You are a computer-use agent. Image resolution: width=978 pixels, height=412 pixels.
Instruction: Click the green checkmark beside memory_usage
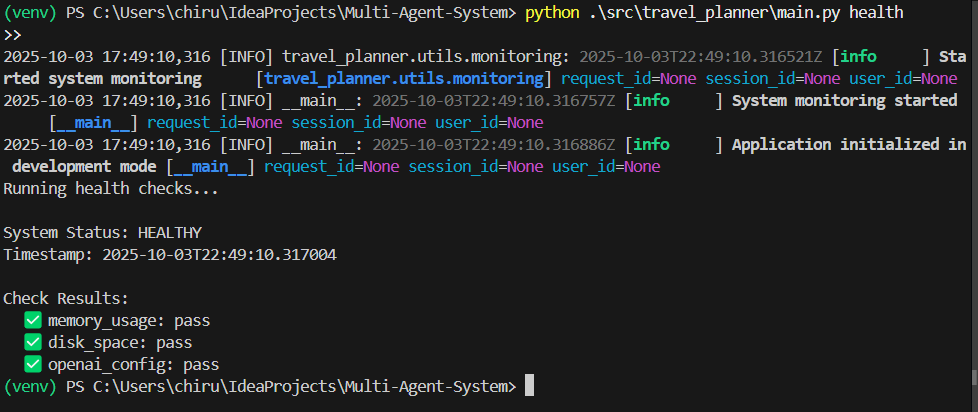point(36,321)
